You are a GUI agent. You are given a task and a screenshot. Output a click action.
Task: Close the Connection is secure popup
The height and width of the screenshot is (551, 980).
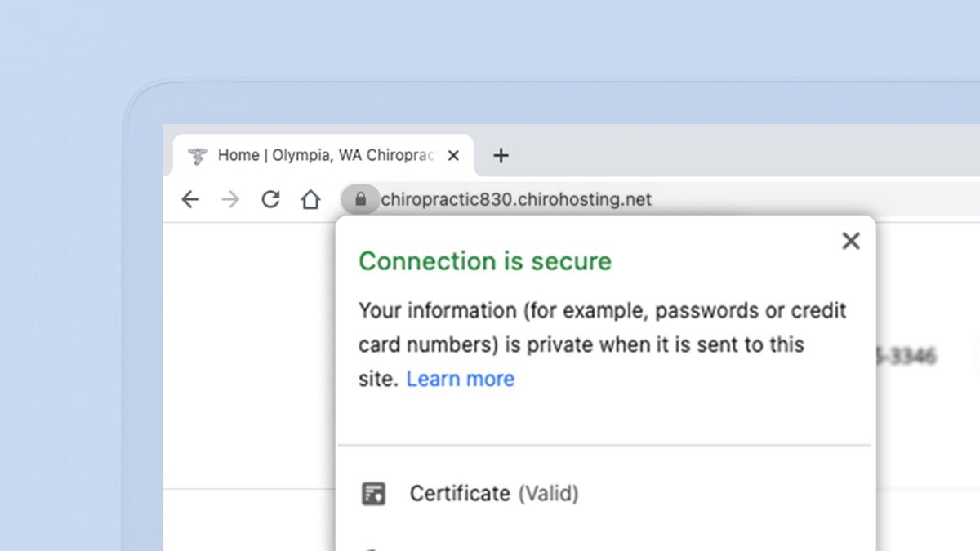point(851,241)
